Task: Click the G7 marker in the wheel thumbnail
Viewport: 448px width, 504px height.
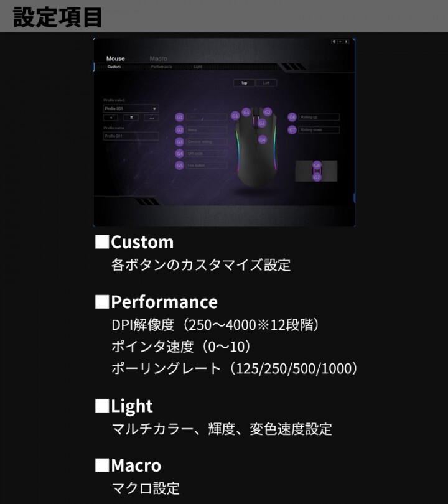Action: [x=317, y=177]
